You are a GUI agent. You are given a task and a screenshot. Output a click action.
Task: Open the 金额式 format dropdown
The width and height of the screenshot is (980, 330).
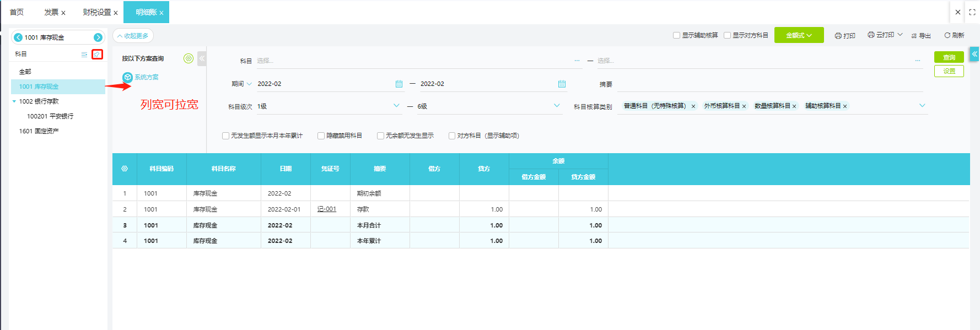799,35
